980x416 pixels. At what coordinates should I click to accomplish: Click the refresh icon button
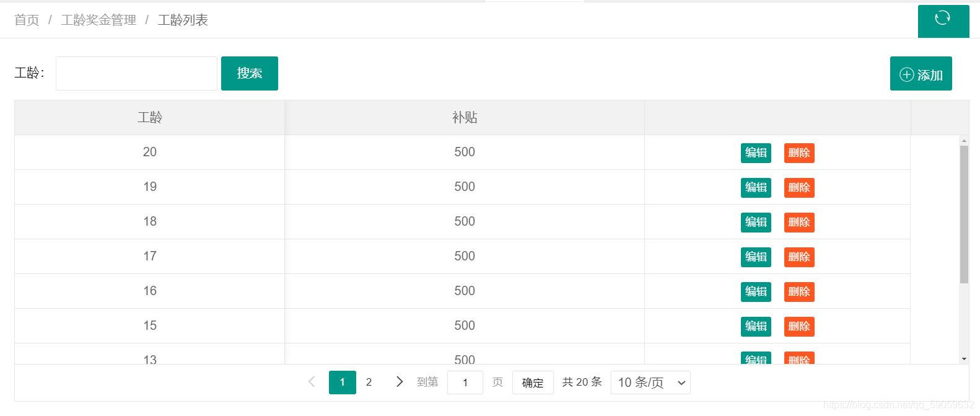(x=943, y=19)
